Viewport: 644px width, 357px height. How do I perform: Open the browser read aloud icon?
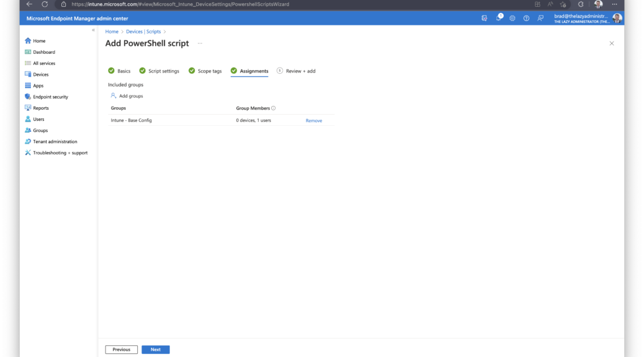tap(550, 4)
